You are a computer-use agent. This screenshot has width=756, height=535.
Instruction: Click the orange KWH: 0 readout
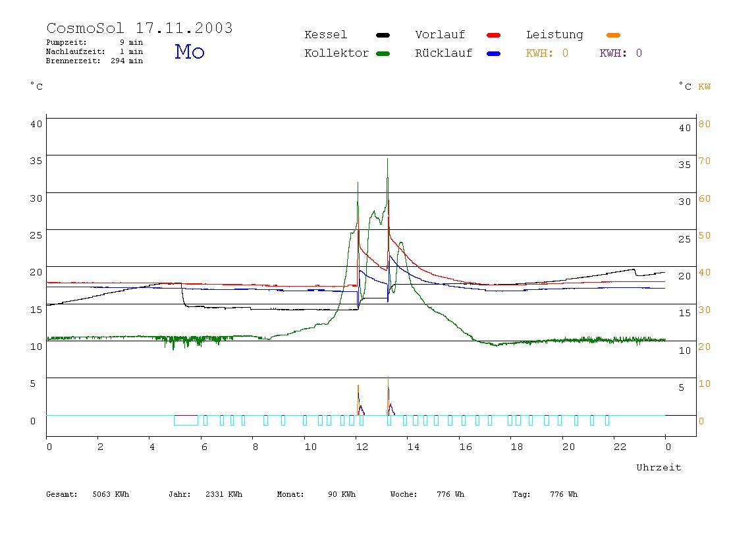pos(547,53)
